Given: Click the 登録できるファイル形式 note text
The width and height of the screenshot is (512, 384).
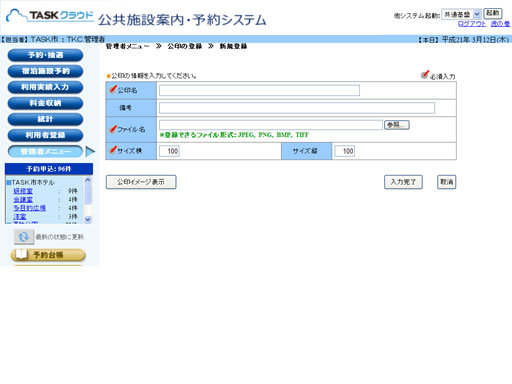Looking at the screenshot, I should [x=234, y=135].
